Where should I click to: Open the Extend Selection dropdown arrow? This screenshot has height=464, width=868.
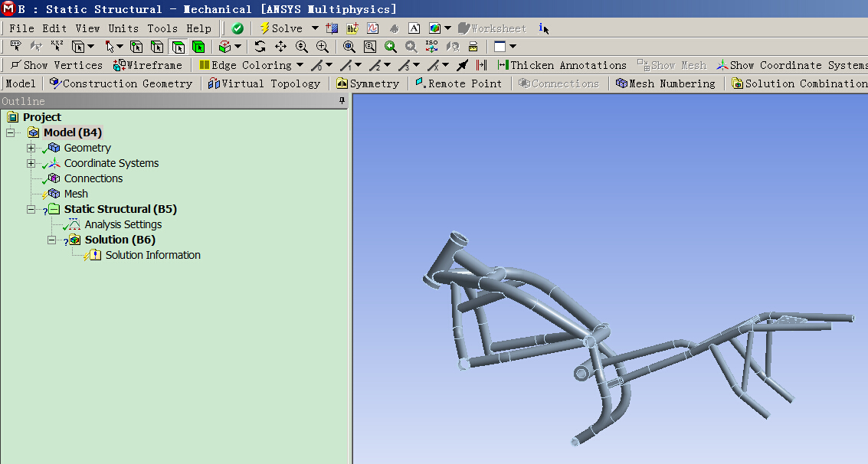237,47
